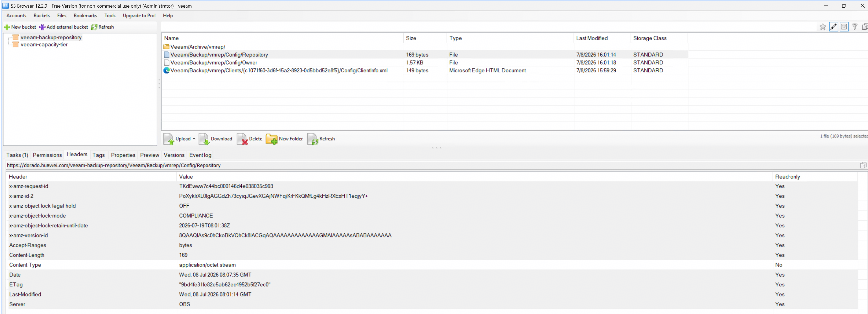The width and height of the screenshot is (868, 314).
Task: Click the Read-only column heading
Action: click(815, 177)
